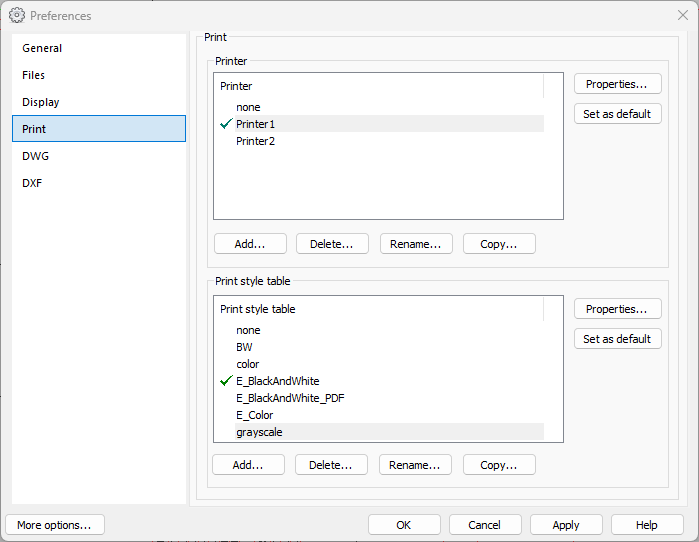Viewport: 699px width, 542px height.
Task: Choose 'none' in the Printer list
Action: tap(248, 107)
